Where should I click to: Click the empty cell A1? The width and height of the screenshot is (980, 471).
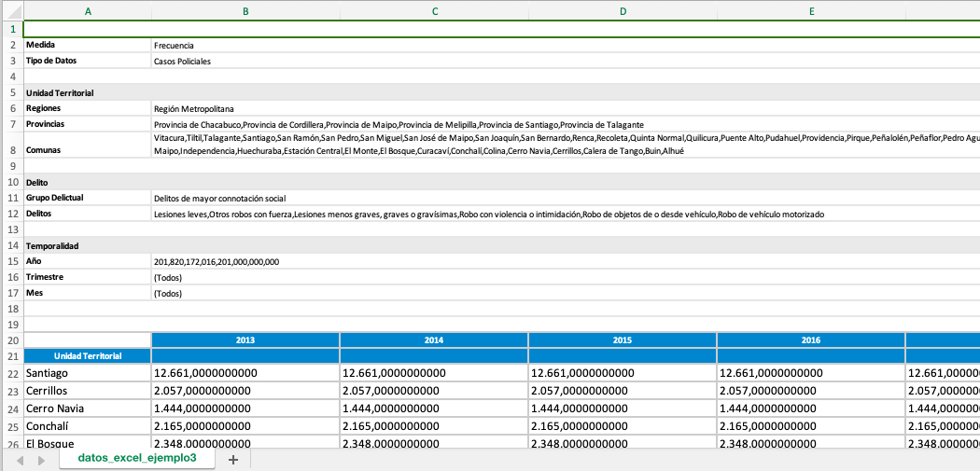88,29
